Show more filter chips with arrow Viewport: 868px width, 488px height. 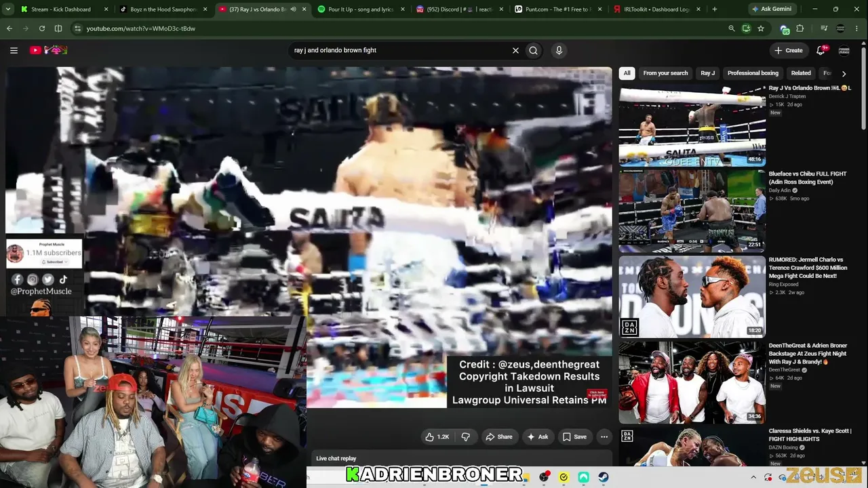point(844,73)
